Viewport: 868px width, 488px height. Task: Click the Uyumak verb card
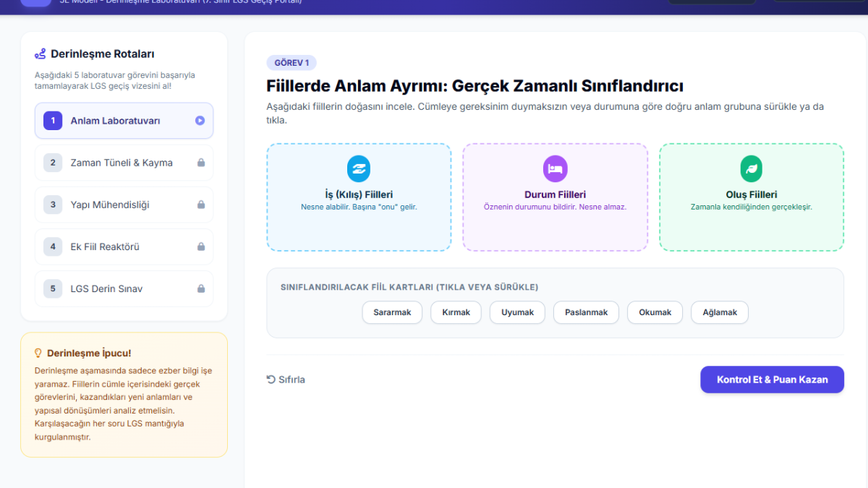pos(518,312)
